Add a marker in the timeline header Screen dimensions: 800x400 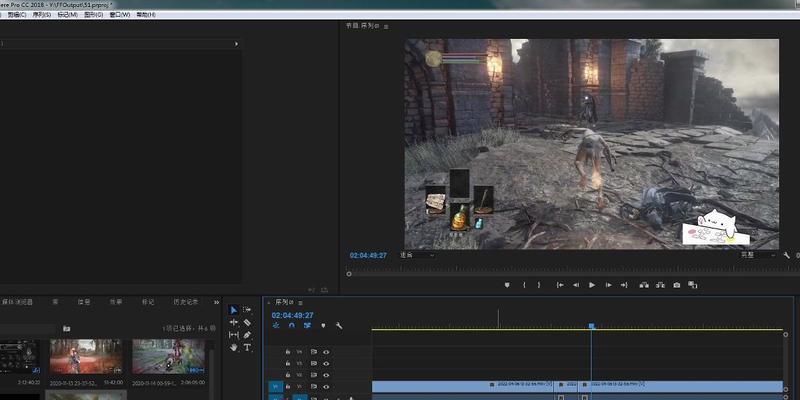click(323, 326)
